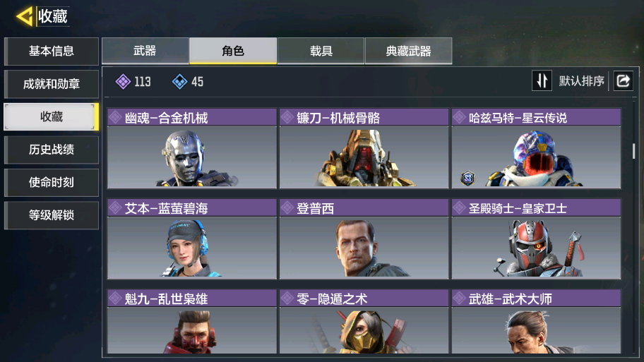The height and width of the screenshot is (362, 644).
Task: Click rarity diamond icon on 登普西 header
Action: click(287, 208)
